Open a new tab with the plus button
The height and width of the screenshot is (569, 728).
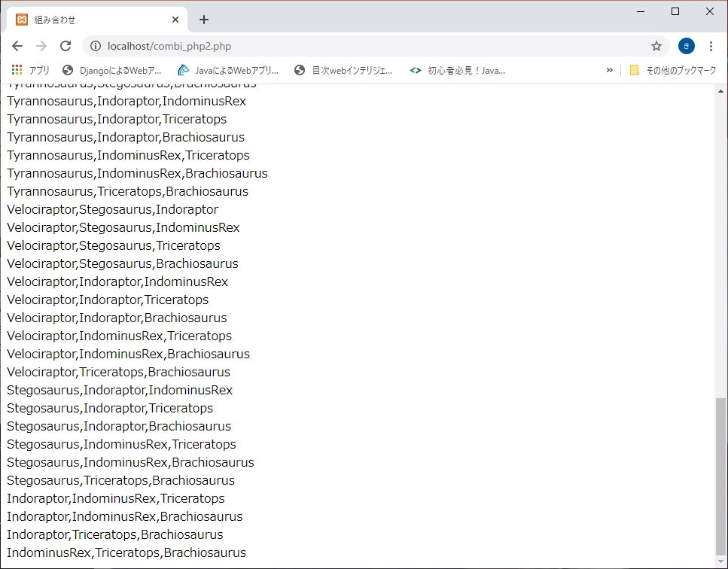pos(203,19)
